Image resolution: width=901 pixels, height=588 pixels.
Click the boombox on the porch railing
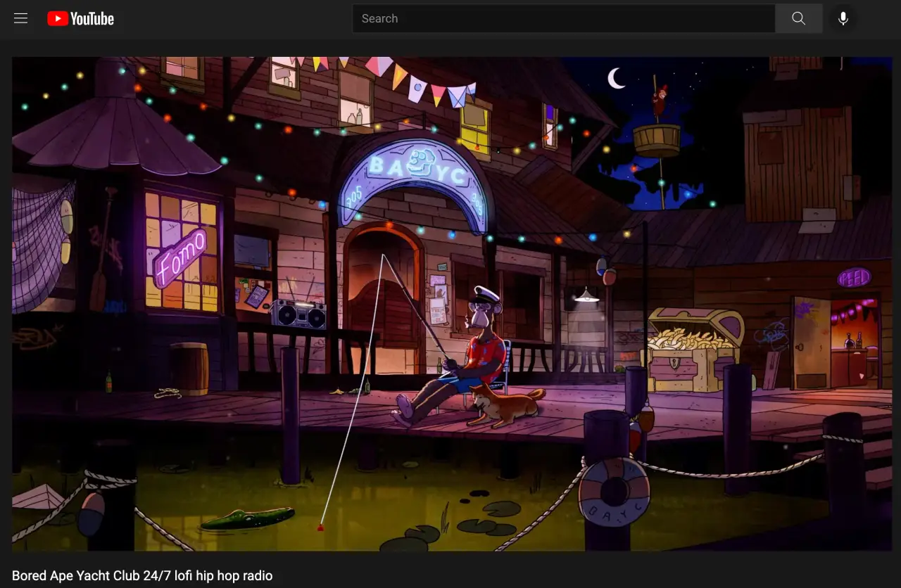pos(298,314)
